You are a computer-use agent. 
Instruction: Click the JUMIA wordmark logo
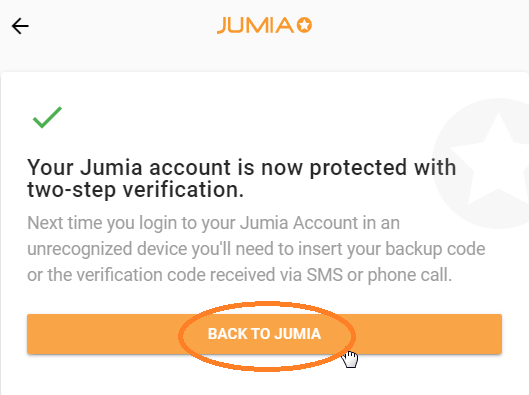pos(264,25)
